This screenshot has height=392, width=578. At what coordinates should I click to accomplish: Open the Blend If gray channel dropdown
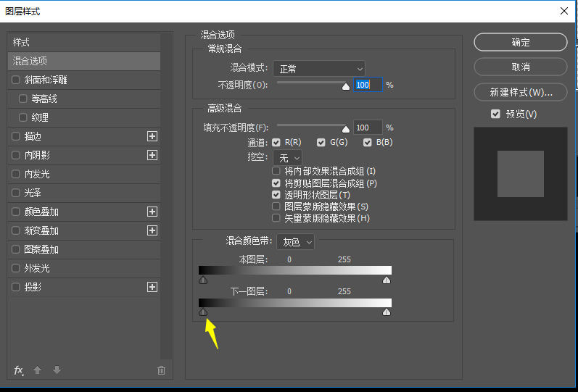[x=296, y=241]
